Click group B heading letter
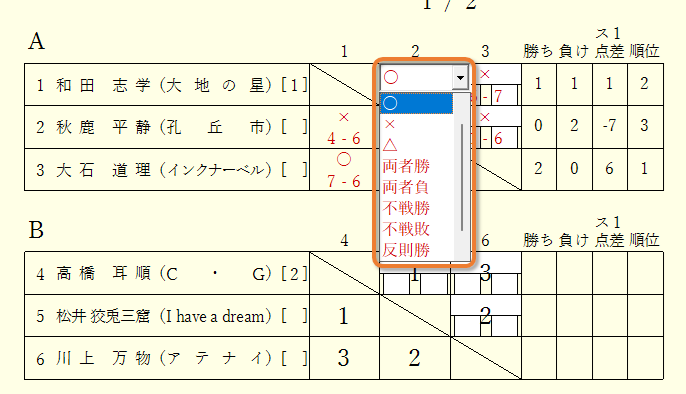The height and width of the screenshot is (394, 686). coord(36,230)
